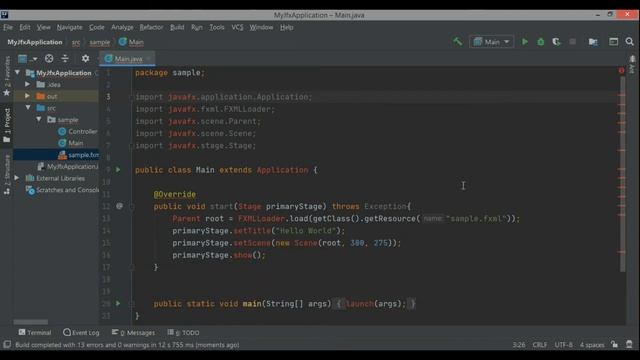The width and height of the screenshot is (640, 360).
Task: Collapse the sample package
Action: pyautogui.click(x=38, y=120)
